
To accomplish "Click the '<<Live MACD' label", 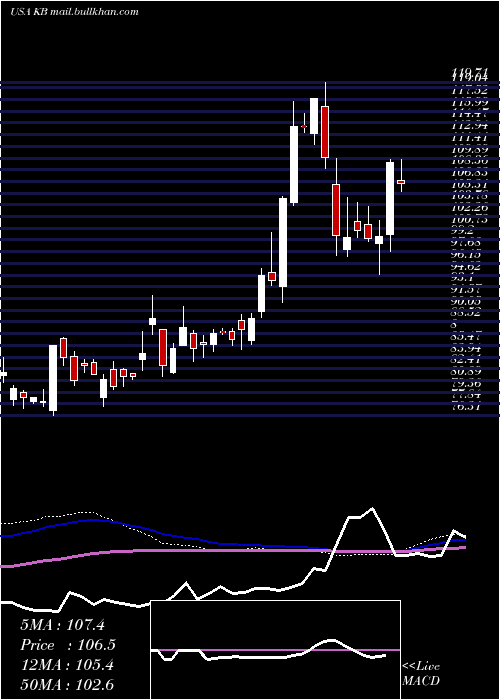I will click(421, 673).
